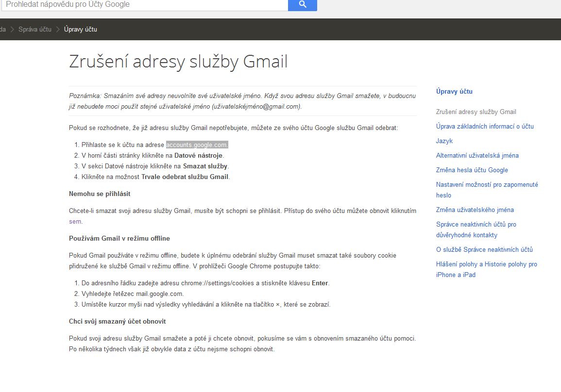Open Změna hesla účtu Google link

coord(472,170)
